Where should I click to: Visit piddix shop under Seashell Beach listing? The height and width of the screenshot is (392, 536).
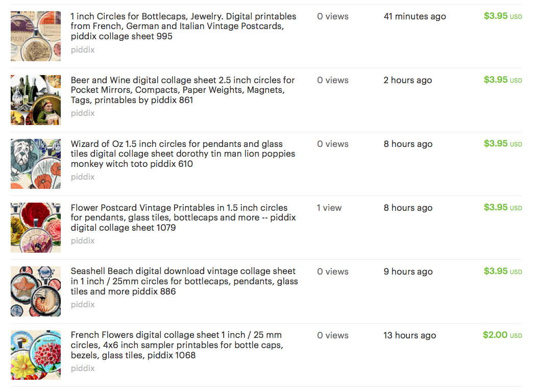pyautogui.click(x=83, y=305)
